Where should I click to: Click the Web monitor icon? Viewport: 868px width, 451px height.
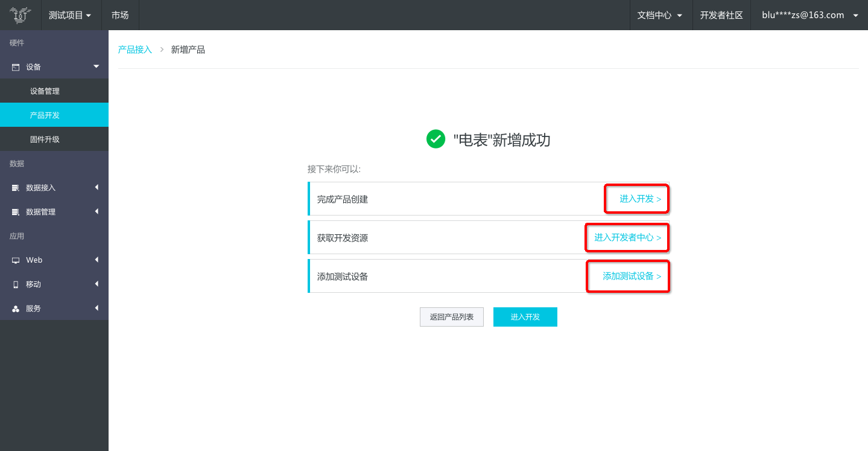[x=16, y=260]
